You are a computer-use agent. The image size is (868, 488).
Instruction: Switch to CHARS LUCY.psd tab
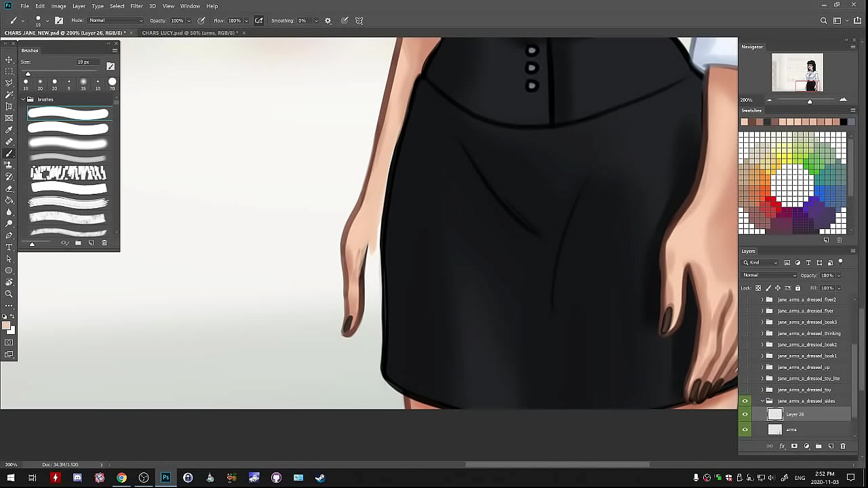tap(189, 33)
